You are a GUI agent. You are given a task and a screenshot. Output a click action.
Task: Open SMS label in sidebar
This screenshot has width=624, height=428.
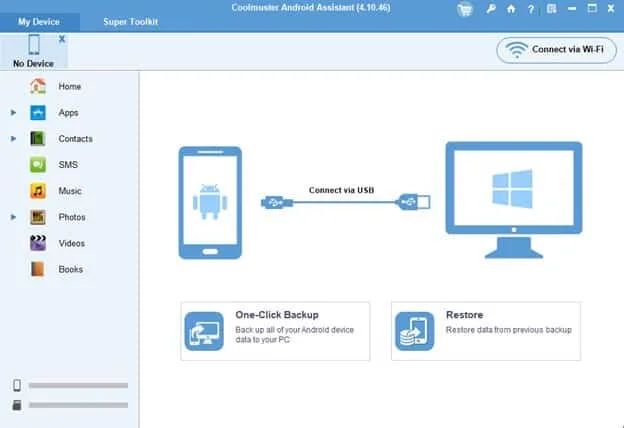[x=68, y=165]
